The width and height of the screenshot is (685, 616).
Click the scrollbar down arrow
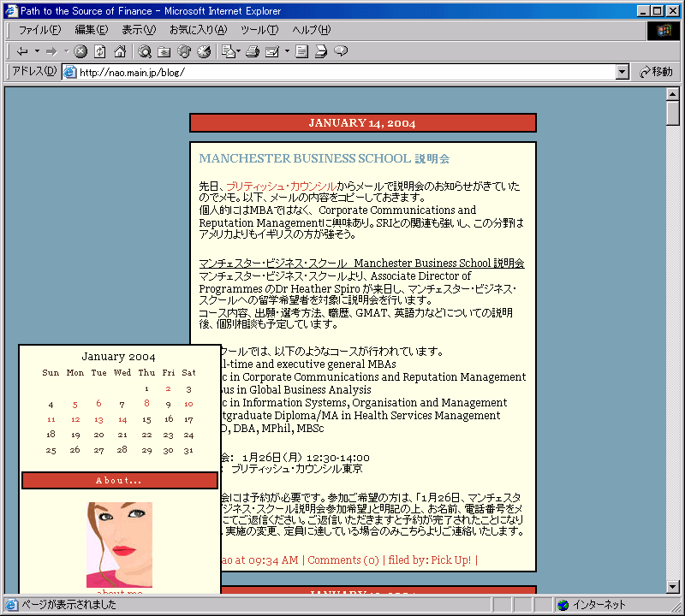(673, 587)
